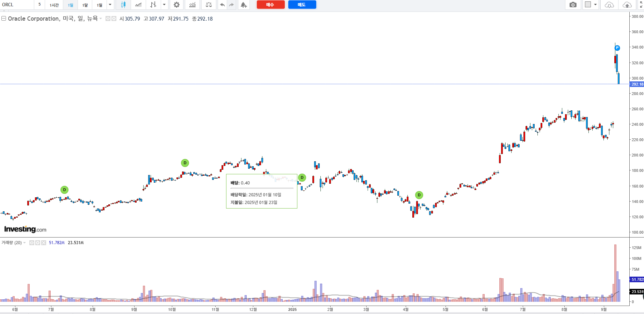The height and width of the screenshot is (314, 644).
Task: Switch to the line chart style icon
Action: click(x=138, y=5)
